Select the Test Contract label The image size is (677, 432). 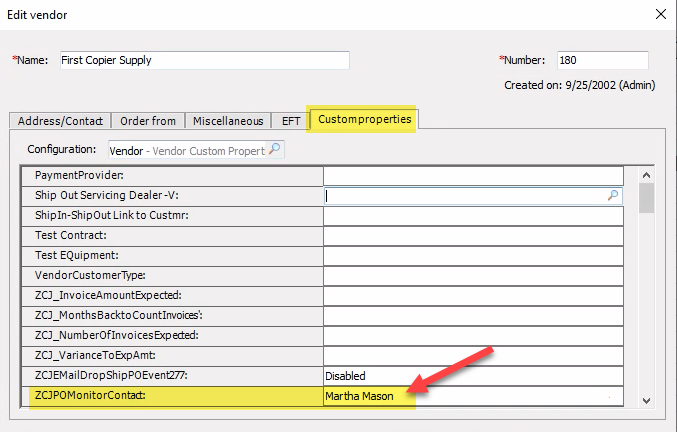(71, 235)
